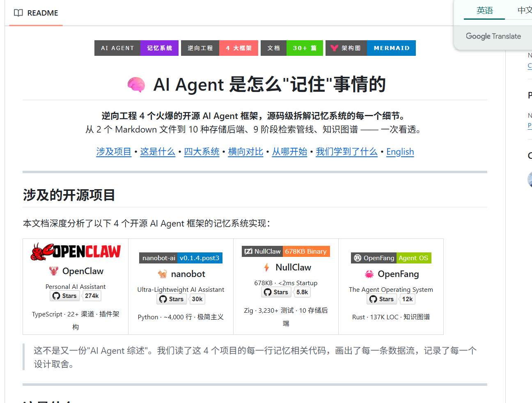Click the brain emoji in the title
Screen dimensions: 532x403
(x=136, y=85)
